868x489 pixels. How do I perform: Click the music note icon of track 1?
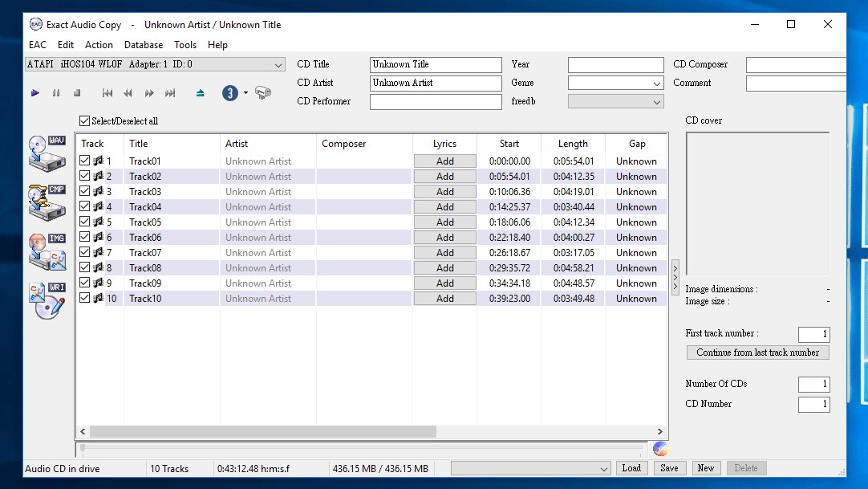point(99,161)
